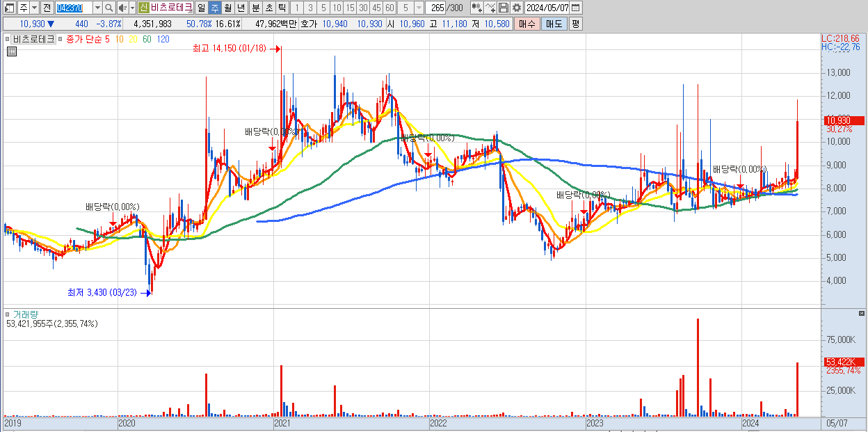Click the green 신 badge icon

tap(143, 8)
